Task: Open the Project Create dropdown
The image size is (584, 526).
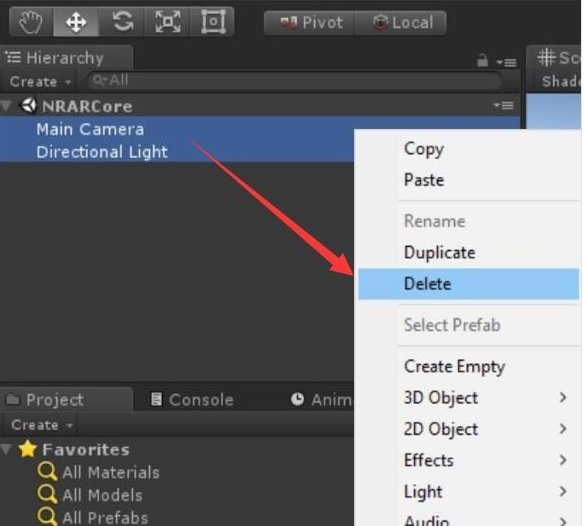Action: (x=41, y=425)
